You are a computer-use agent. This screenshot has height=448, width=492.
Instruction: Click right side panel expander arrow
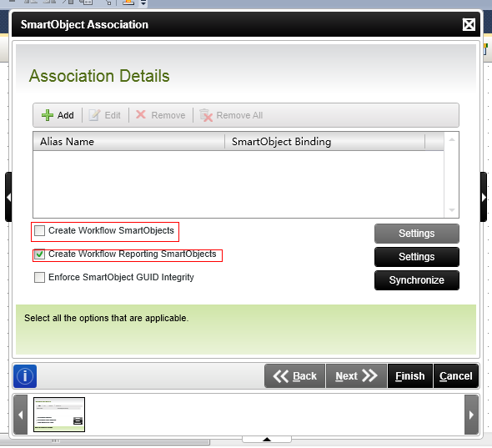tap(484, 197)
